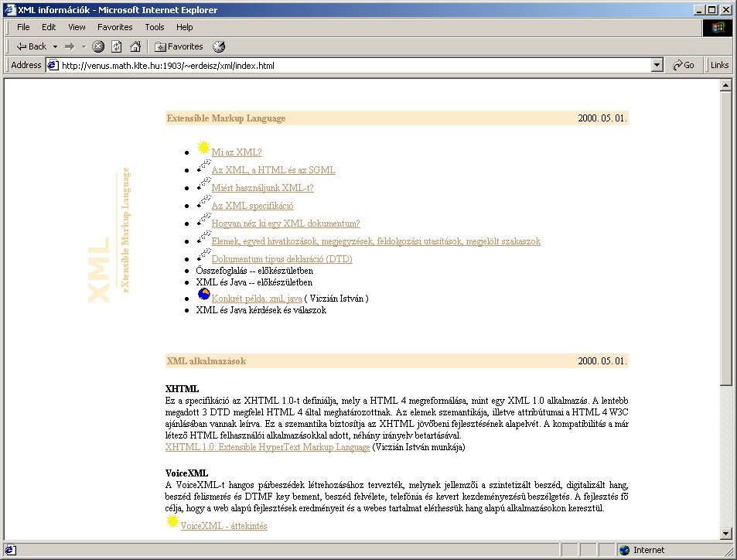Stop page loading with Stop icon
This screenshot has height=560, width=737.
coord(98,46)
